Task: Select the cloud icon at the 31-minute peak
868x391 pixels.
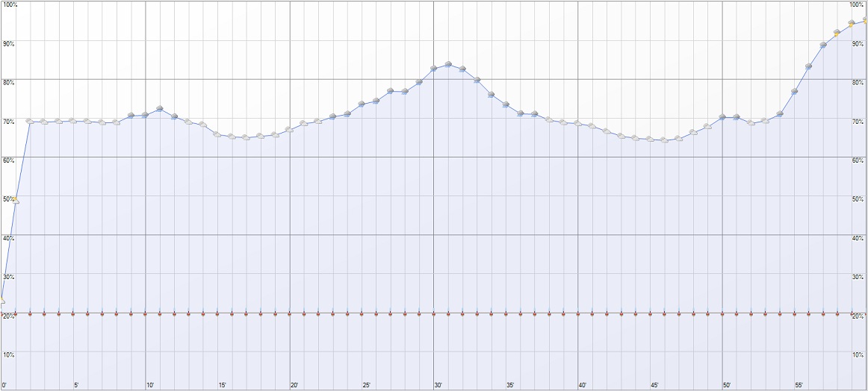Action: pyautogui.click(x=448, y=64)
